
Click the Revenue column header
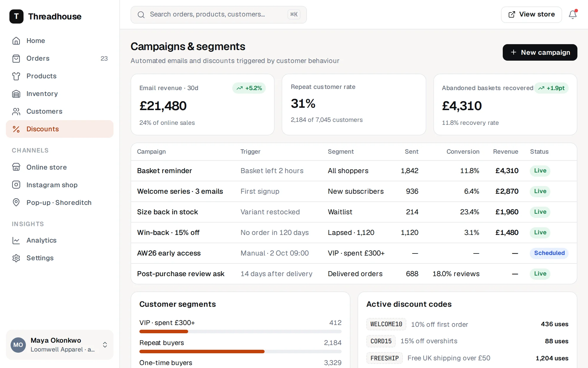pyautogui.click(x=505, y=152)
